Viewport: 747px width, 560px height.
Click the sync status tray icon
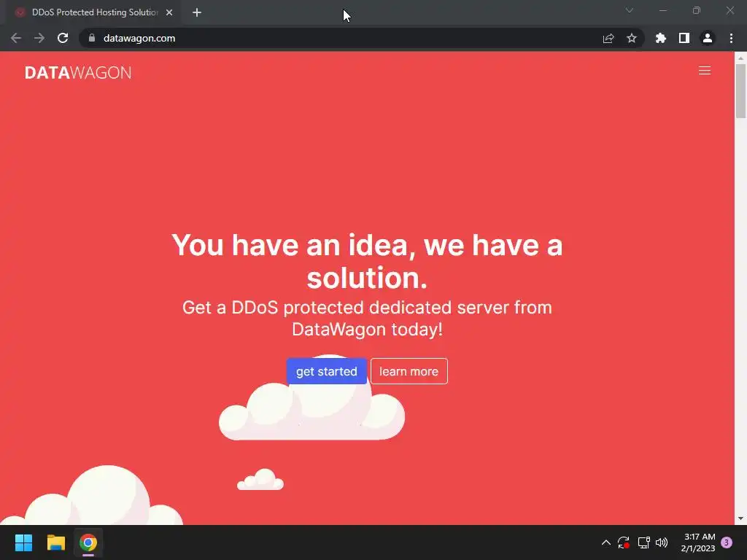[x=624, y=542]
